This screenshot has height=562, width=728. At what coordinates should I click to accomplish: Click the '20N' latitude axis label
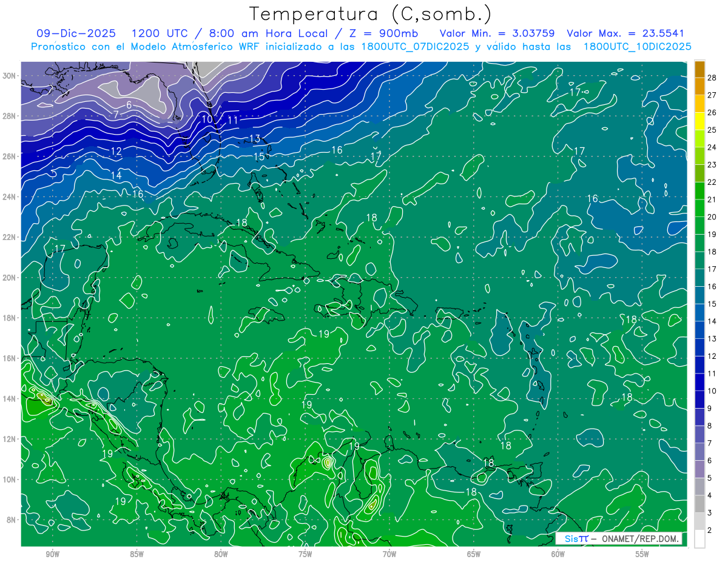click(x=10, y=278)
